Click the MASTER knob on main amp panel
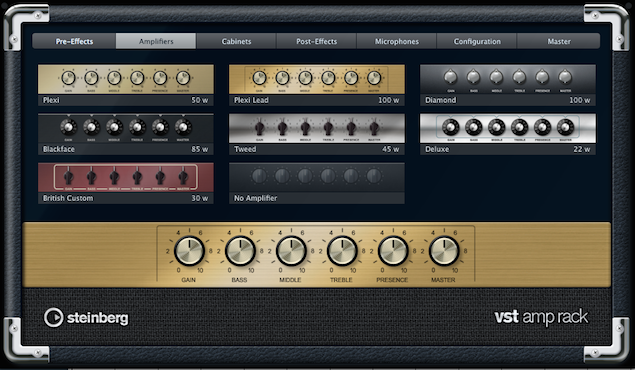This screenshot has width=635, height=370. 444,251
